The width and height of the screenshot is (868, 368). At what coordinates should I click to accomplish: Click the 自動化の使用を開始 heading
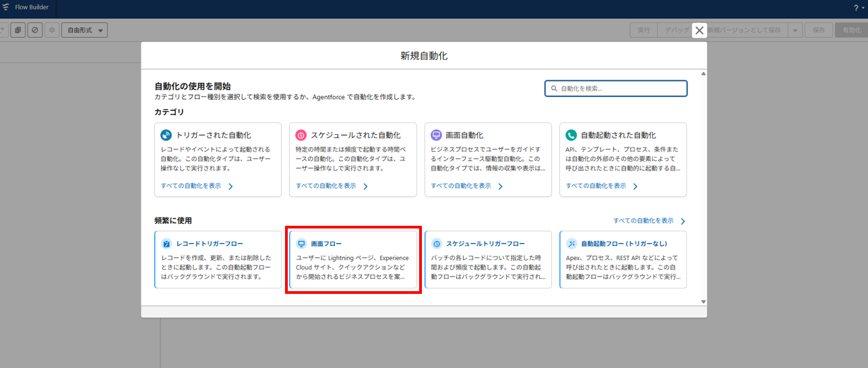[x=193, y=86]
